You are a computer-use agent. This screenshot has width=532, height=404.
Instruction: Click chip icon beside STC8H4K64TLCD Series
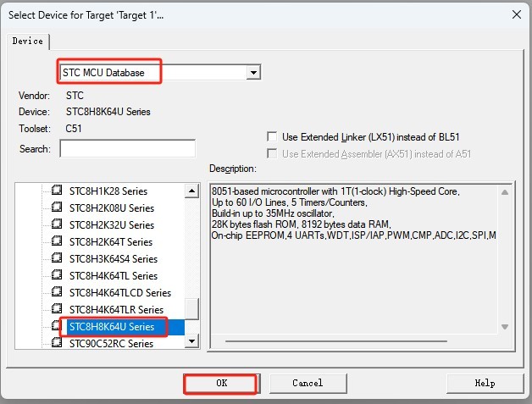click(57, 292)
